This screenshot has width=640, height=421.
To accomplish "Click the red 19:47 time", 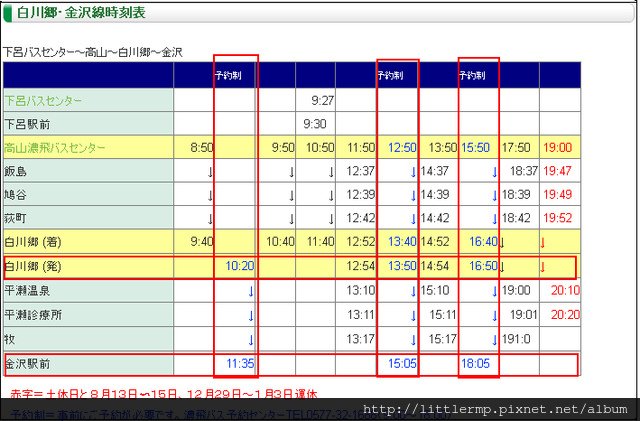I will tap(558, 171).
